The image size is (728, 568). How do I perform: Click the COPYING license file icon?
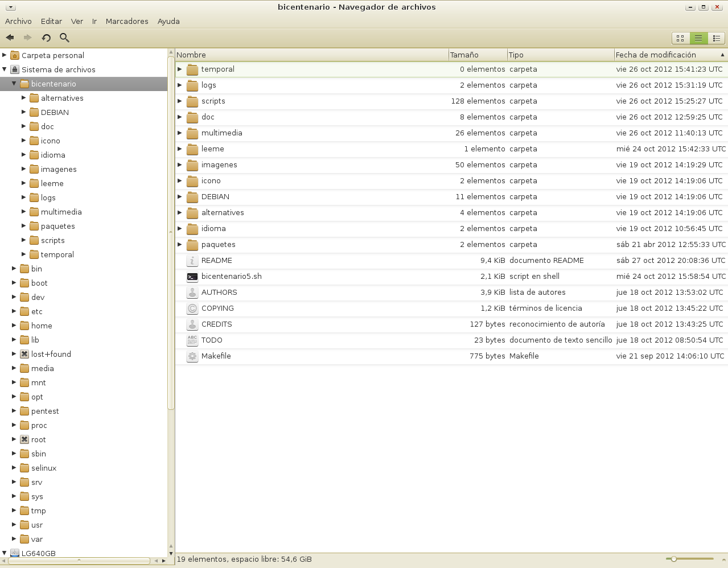click(192, 308)
